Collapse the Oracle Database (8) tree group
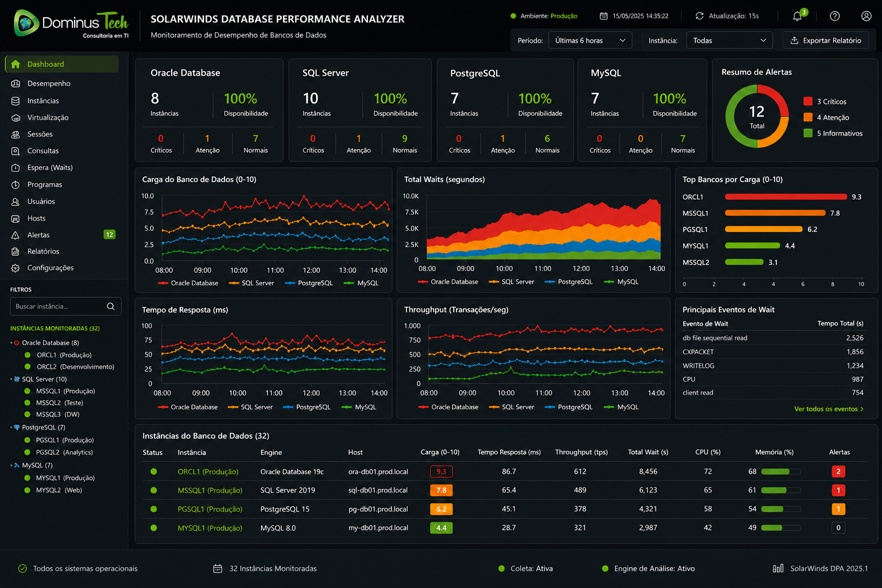Image resolution: width=882 pixels, height=588 pixels. point(11,343)
